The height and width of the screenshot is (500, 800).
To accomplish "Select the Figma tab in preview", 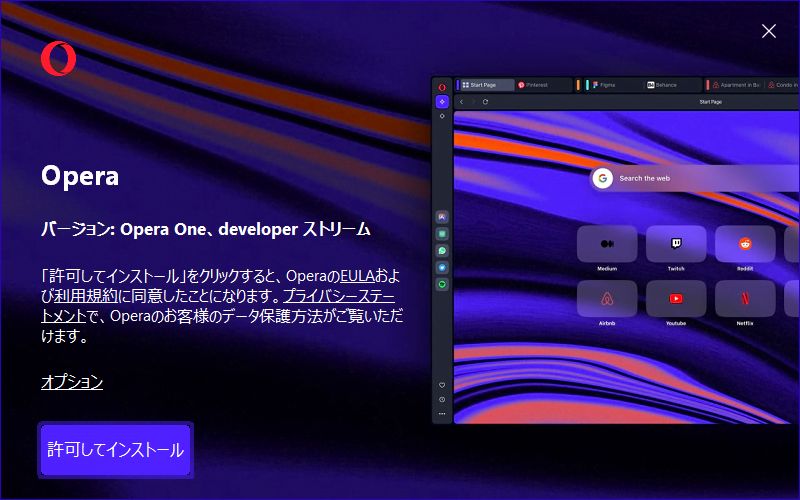I will [614, 85].
